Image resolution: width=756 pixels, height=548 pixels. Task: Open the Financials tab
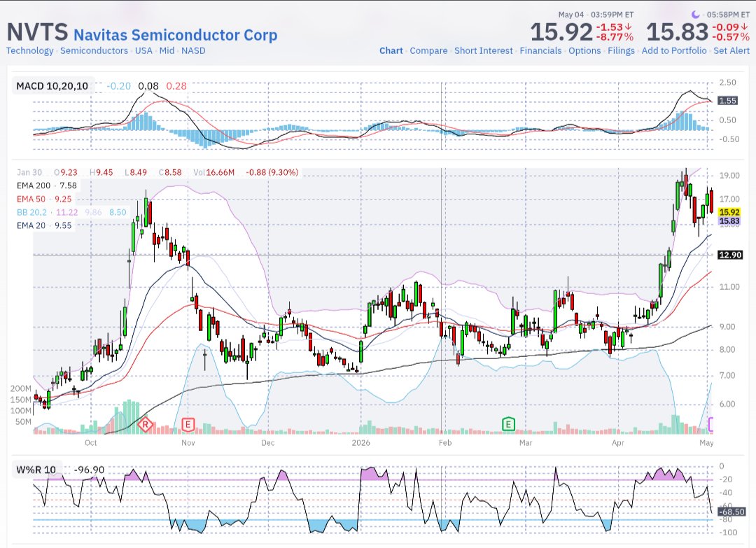coord(540,50)
